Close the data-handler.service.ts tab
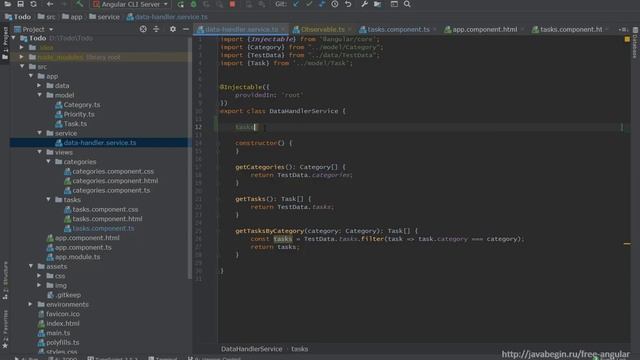The image size is (640, 360). tap(283, 29)
